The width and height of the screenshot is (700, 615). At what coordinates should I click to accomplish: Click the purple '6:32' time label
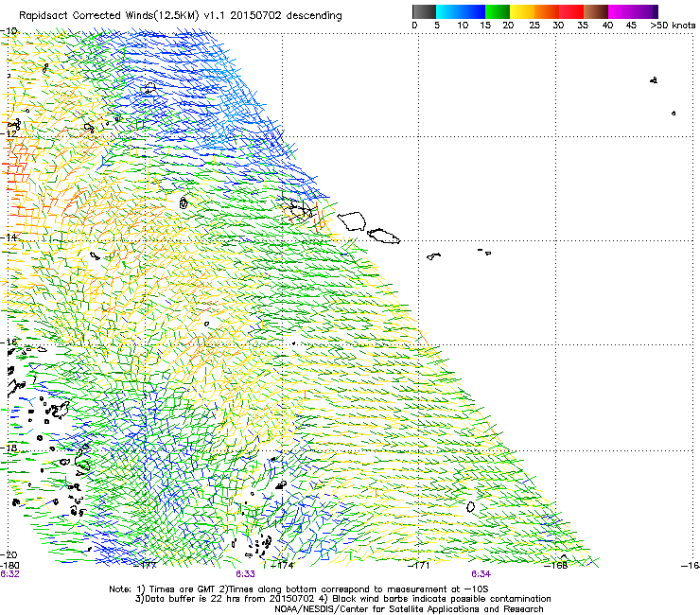coord(9,574)
